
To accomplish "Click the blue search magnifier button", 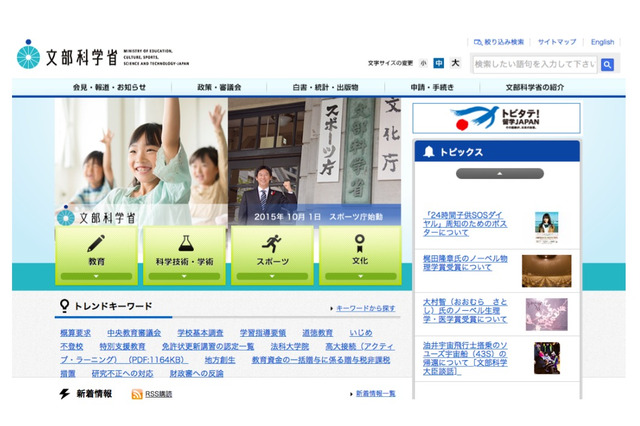I will 607,64.
